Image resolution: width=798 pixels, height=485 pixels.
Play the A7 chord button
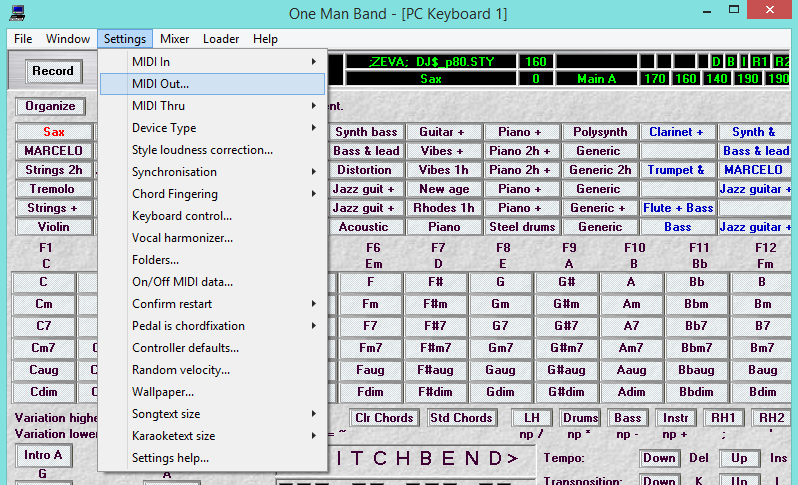(631, 326)
